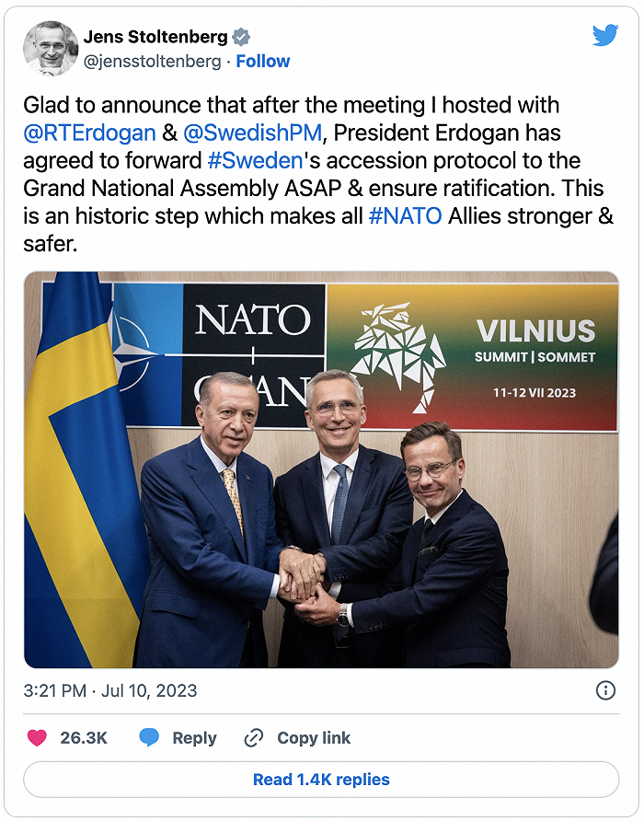Click the copy link chain icon
Screen dimensions: 644x821
click(x=254, y=737)
